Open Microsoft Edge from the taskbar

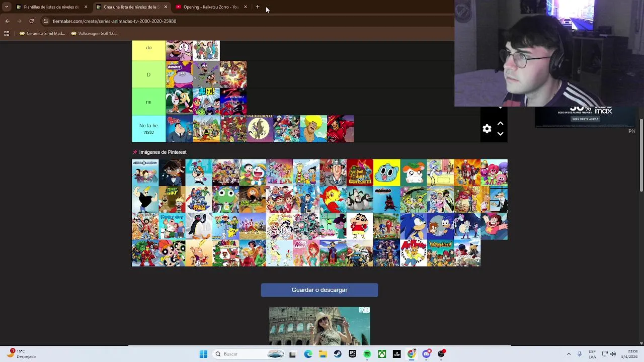point(308,354)
